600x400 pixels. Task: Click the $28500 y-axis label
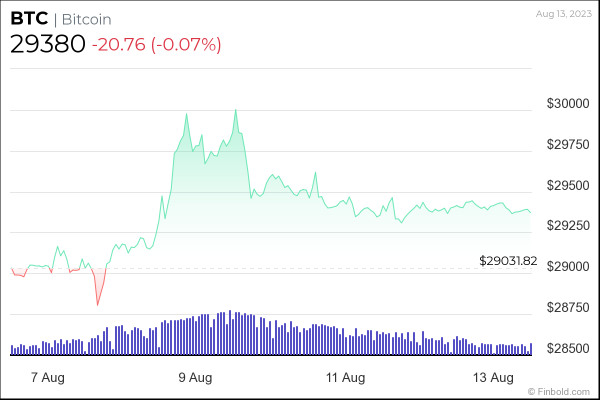click(x=565, y=348)
